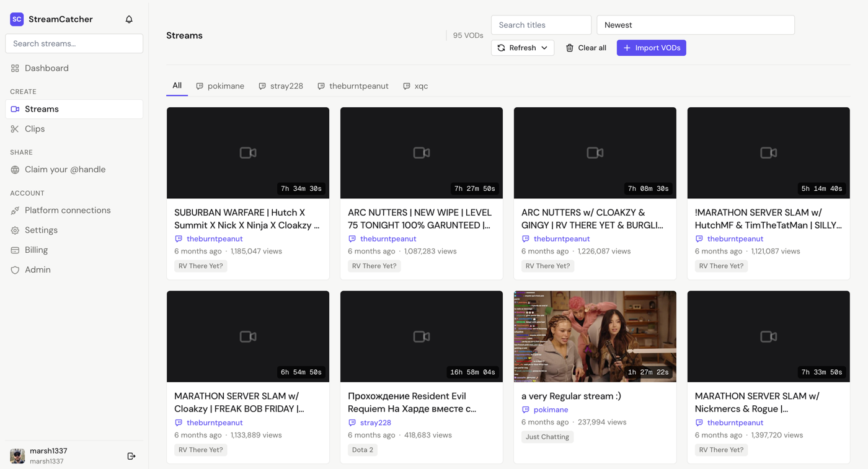Open thumbnail of !MARATHON SERVER SLAM w/ HutchMF
868x469 pixels.
[769, 153]
